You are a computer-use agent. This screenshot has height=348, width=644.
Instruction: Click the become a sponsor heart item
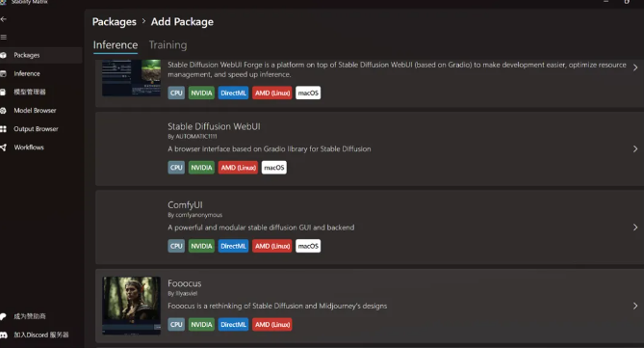point(3,316)
